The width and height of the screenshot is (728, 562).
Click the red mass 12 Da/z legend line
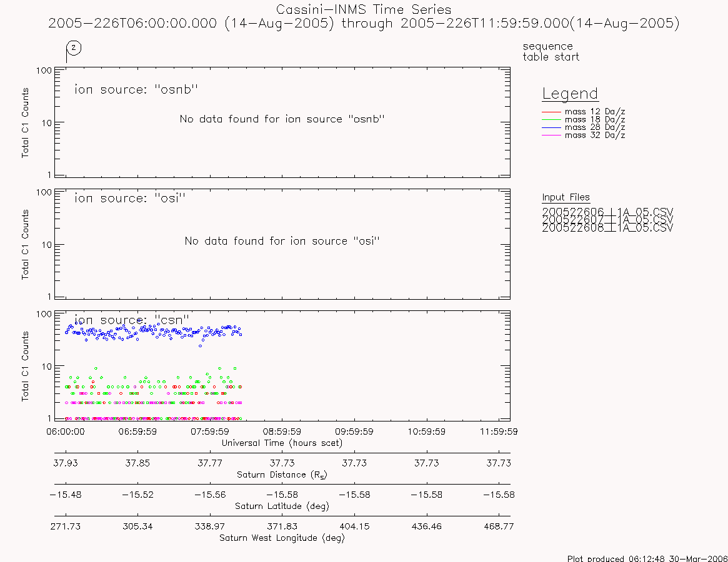[552, 112]
